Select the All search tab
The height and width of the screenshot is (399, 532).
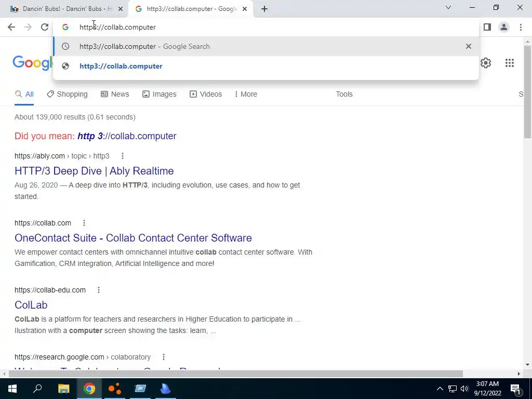pyautogui.click(x=24, y=95)
